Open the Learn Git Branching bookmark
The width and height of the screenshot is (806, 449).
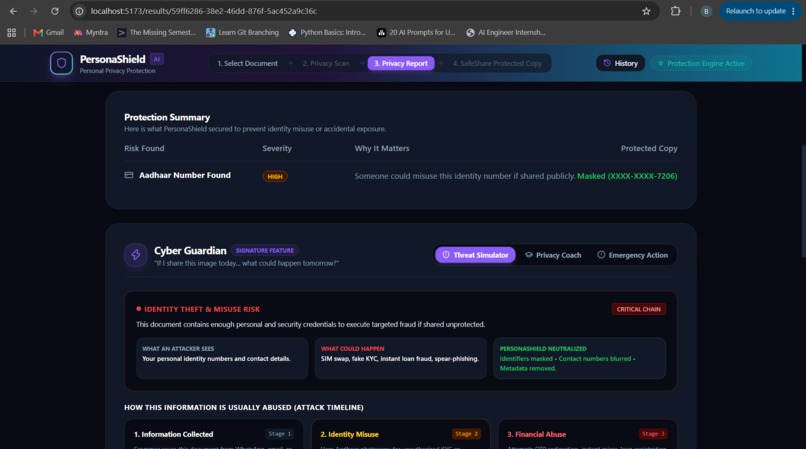tap(242, 32)
